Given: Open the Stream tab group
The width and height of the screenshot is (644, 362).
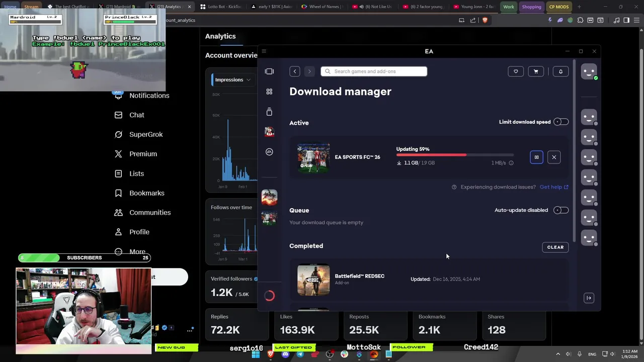Looking at the screenshot, I should [31, 7].
